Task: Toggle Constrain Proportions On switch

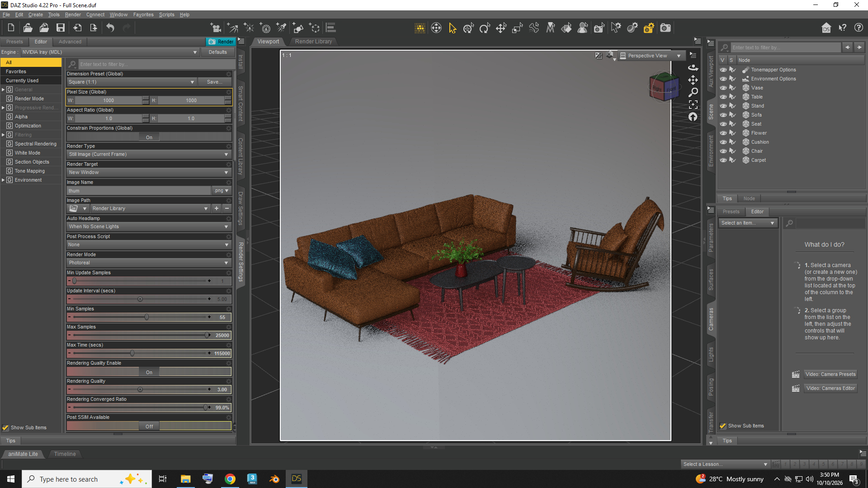Action: (149, 137)
